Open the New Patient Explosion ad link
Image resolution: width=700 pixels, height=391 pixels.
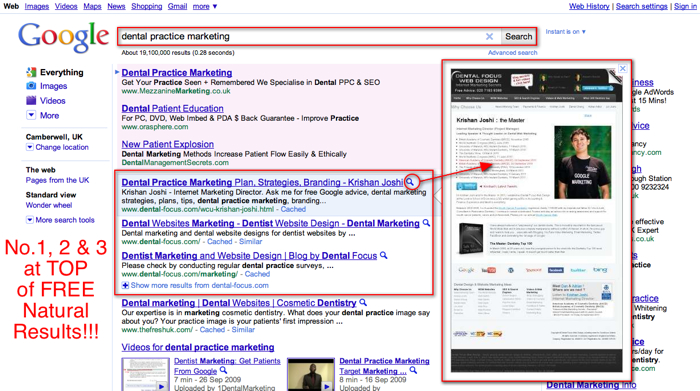pyautogui.click(x=167, y=144)
